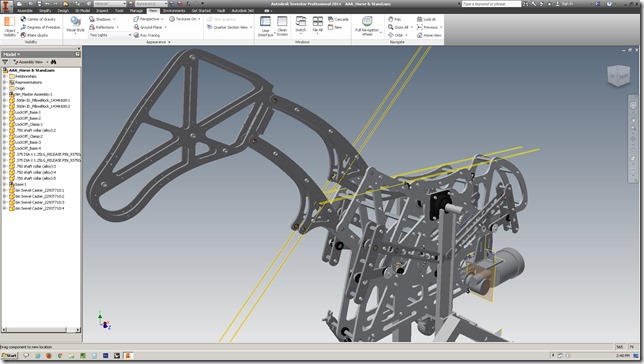Click the ViewCube in the viewport
644x364 pixels.
pyautogui.click(x=618, y=76)
